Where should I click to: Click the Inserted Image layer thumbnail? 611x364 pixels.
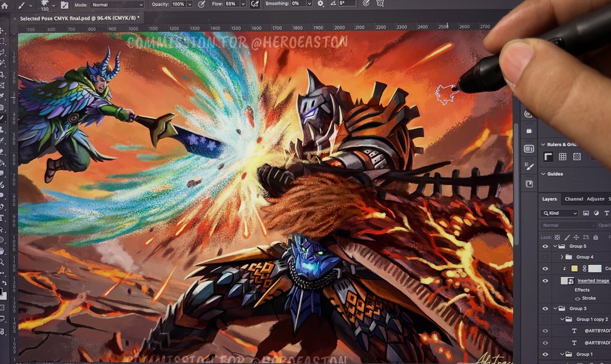(x=567, y=281)
